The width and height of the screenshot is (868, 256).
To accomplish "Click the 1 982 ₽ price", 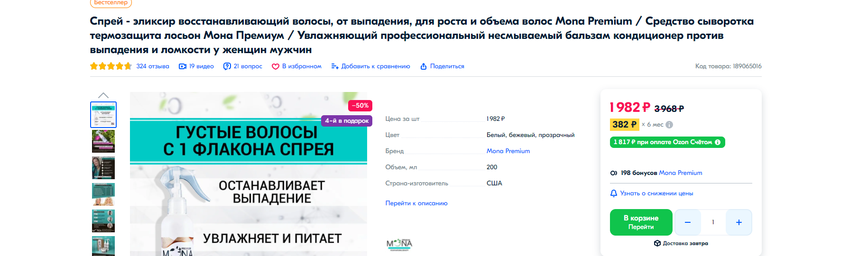I will 630,108.
